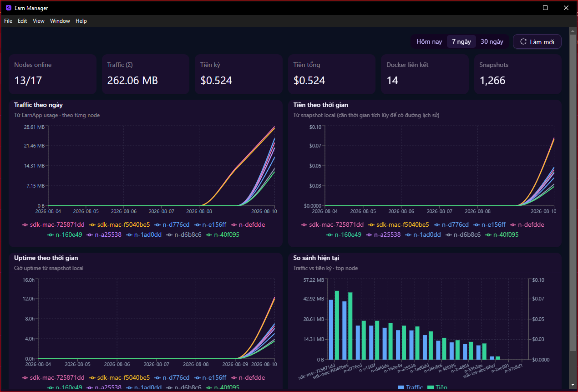This screenshot has height=392, width=578.
Task: Open the File menu
Action: pos(8,21)
